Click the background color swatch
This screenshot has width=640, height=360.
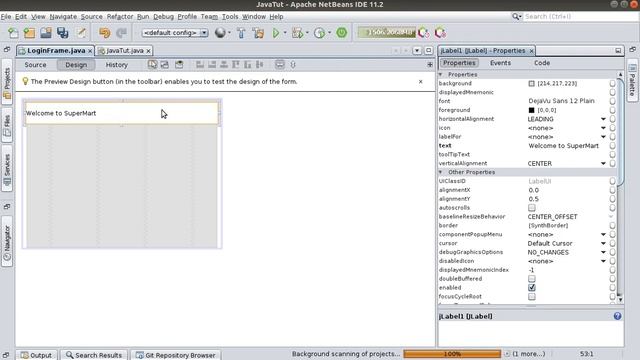coord(531,83)
